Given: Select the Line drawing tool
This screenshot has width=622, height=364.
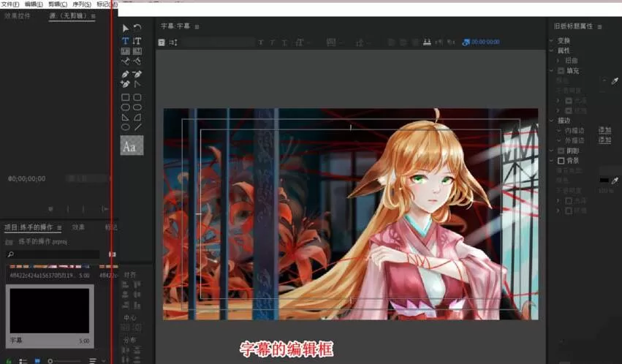Looking at the screenshot, I should (137, 127).
